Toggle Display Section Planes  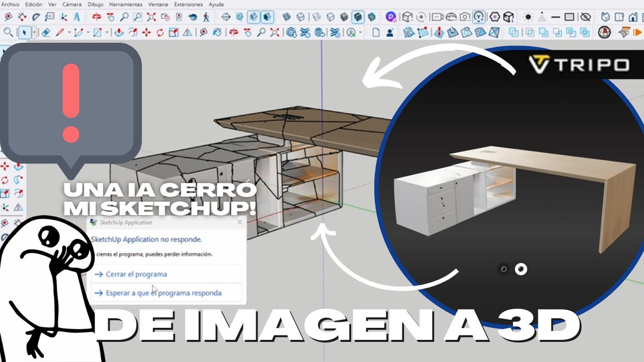(x=239, y=17)
